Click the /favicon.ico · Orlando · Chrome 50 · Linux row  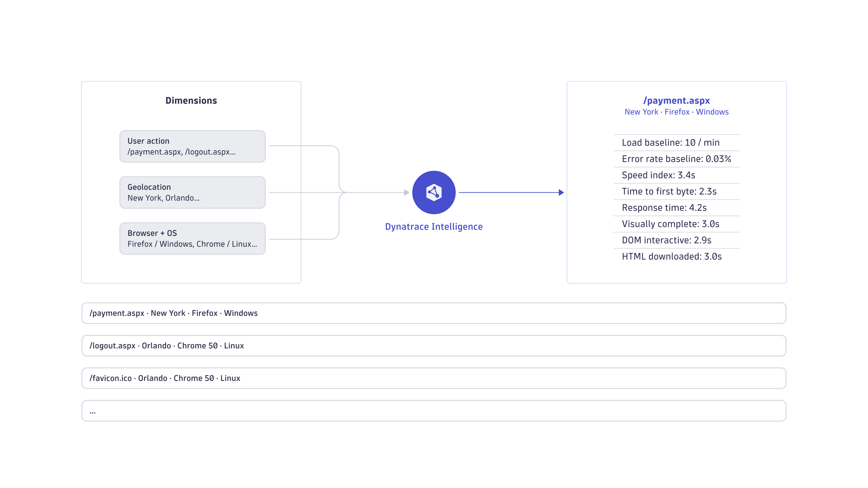pyautogui.click(x=434, y=378)
